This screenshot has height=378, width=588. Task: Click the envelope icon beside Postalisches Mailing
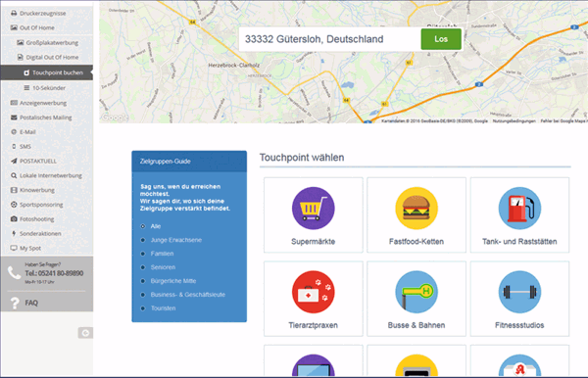tap(14, 118)
